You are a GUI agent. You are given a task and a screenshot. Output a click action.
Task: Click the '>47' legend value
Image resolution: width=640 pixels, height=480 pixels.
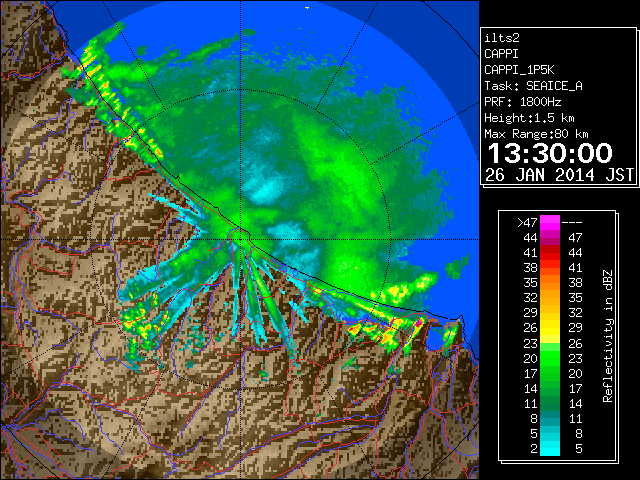pyautogui.click(x=527, y=222)
